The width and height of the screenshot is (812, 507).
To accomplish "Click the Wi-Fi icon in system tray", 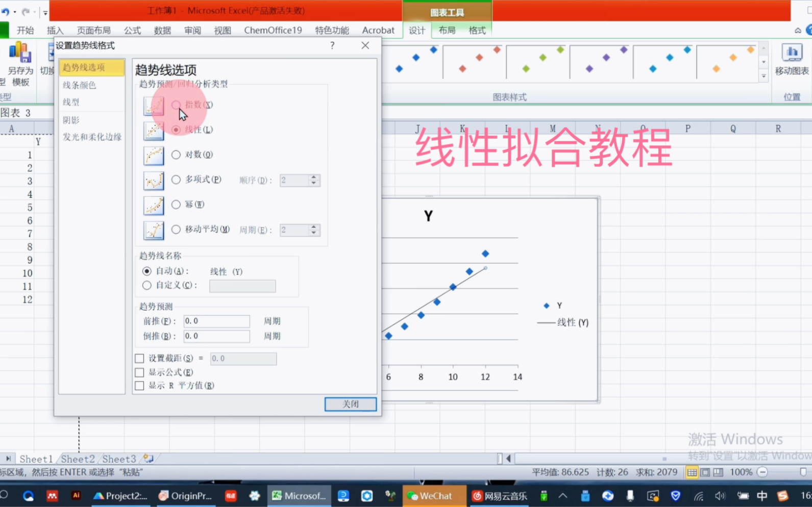I will (699, 496).
